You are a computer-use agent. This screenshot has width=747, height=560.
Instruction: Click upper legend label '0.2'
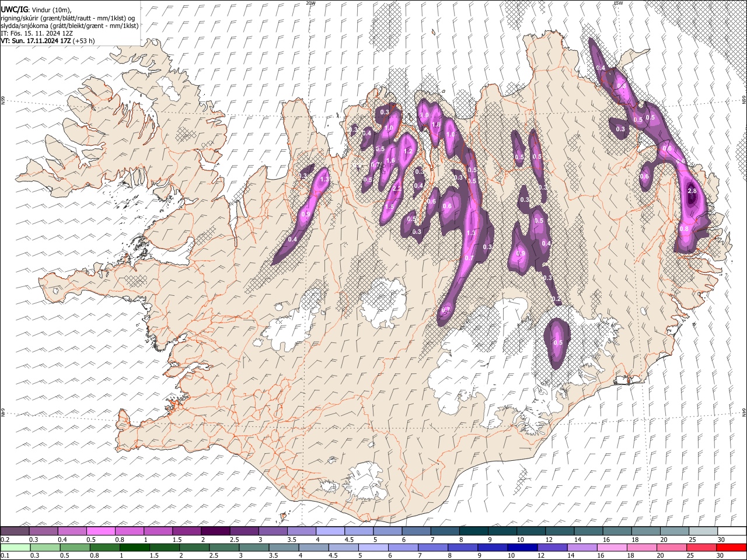click(x=4, y=540)
